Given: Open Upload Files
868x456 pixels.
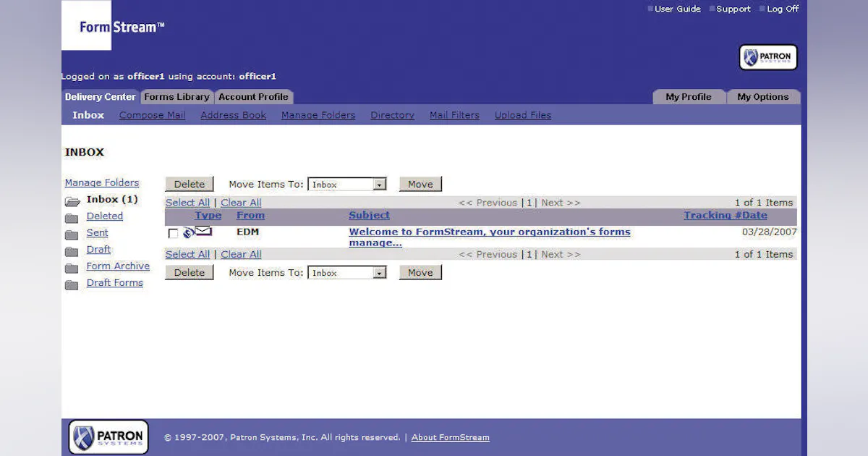Looking at the screenshot, I should click(523, 115).
